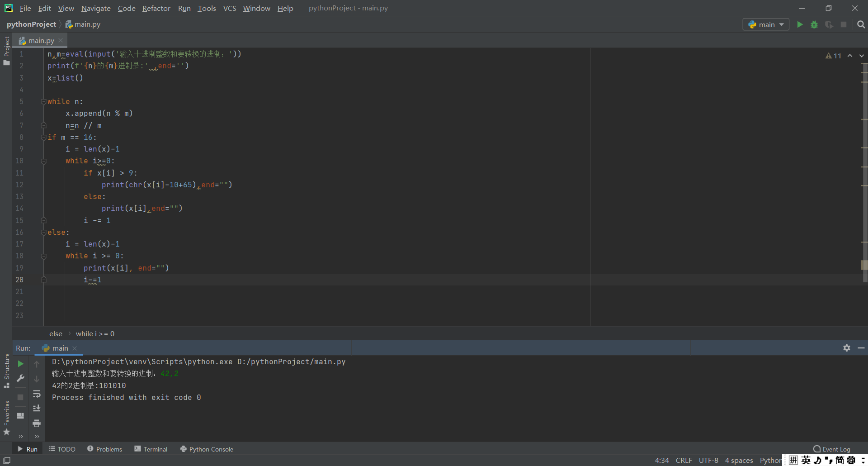The height and width of the screenshot is (466, 868).
Task: Click the 'while i >= 0' breadcrumb
Action: click(x=95, y=333)
